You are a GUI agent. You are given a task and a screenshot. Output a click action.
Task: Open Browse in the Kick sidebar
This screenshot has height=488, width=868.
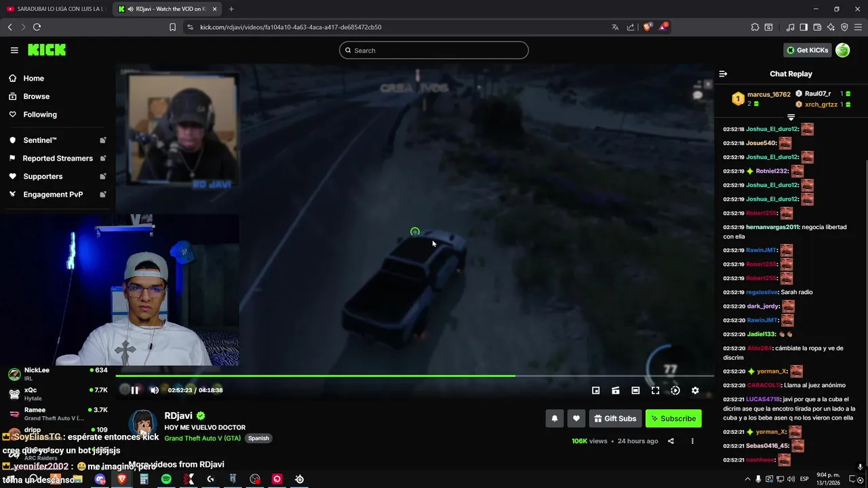pos(36,96)
